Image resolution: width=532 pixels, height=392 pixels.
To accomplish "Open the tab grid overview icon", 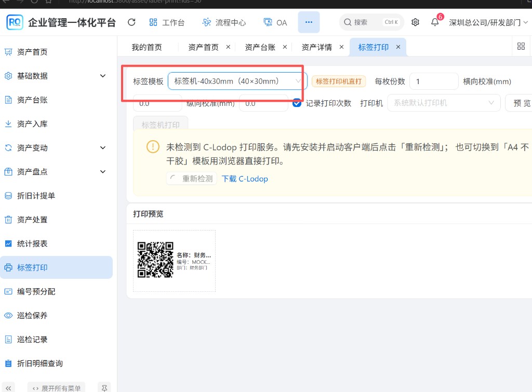I will click(521, 46).
